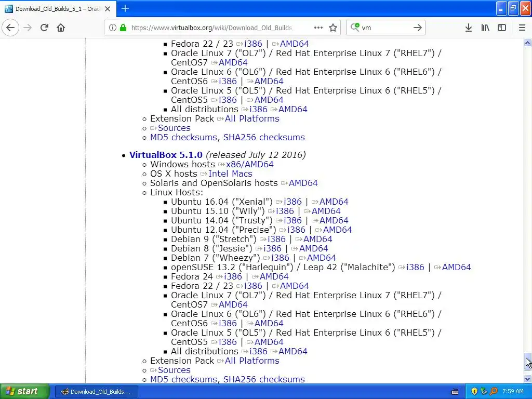Open the 5.1.0 Sources link at bottom

[174, 370]
